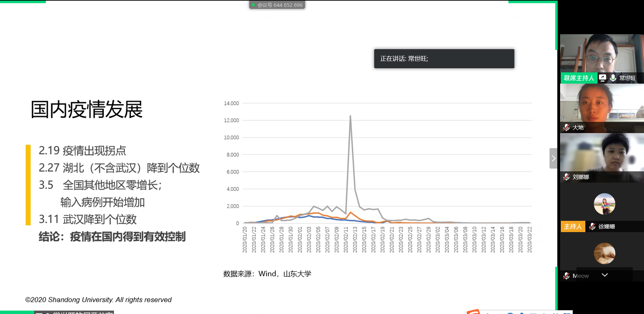This screenshot has width=644, height=314.
Task: Click the 正在讲话: 常世旺 speaker banner
Action: click(444, 59)
